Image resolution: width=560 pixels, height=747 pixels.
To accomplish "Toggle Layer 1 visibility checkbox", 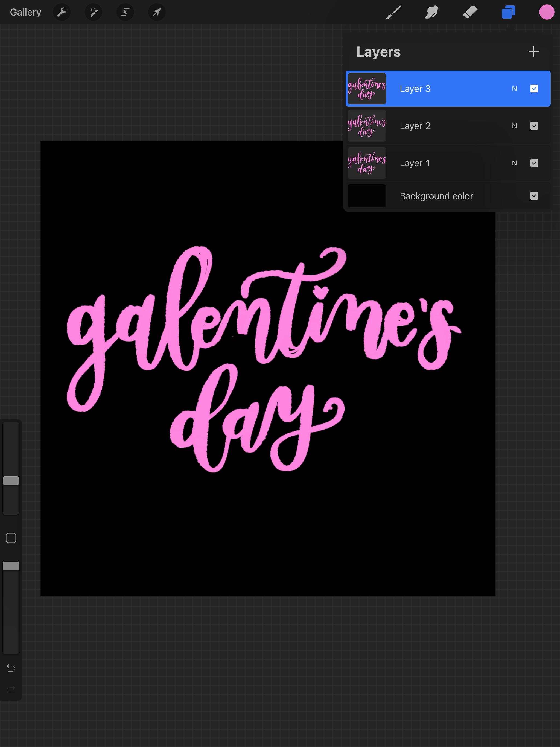I will 534,163.
